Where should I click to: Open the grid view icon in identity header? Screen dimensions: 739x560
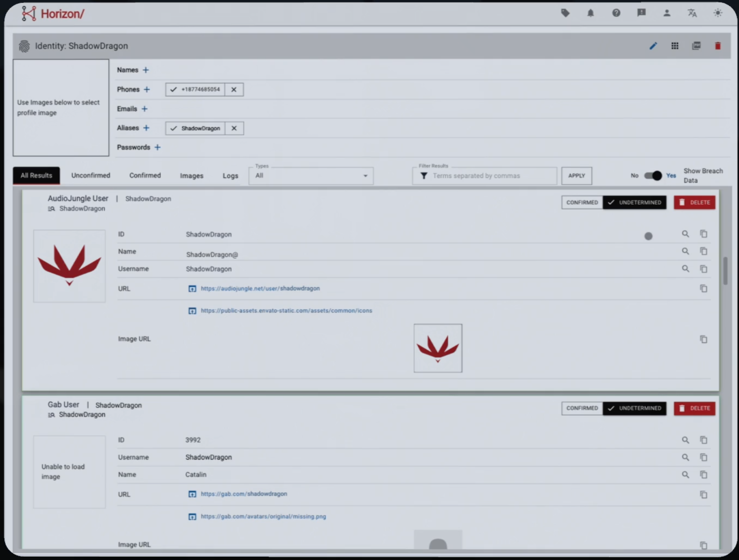675,46
